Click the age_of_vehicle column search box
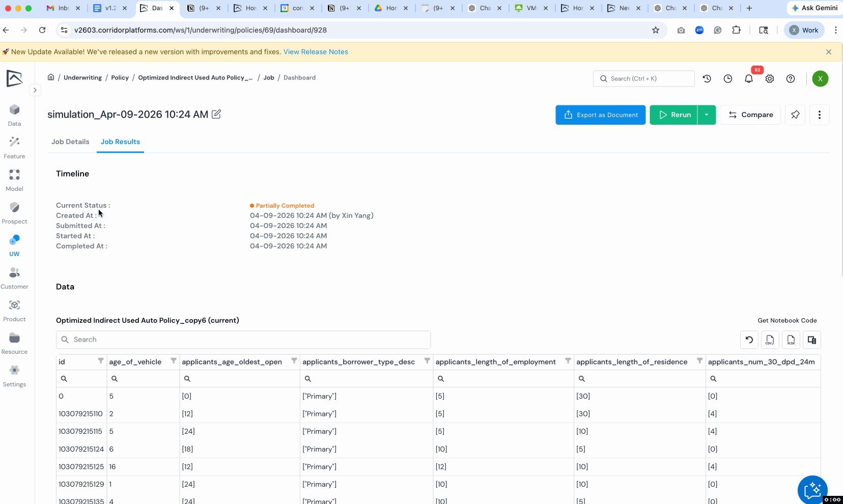Image resolution: width=843 pixels, height=504 pixels. (143, 379)
